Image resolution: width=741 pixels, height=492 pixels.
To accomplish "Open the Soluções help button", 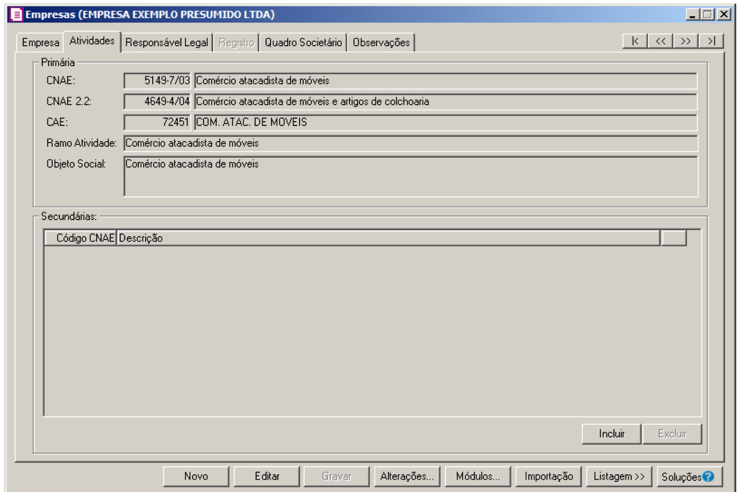I will pyautogui.click(x=687, y=476).
